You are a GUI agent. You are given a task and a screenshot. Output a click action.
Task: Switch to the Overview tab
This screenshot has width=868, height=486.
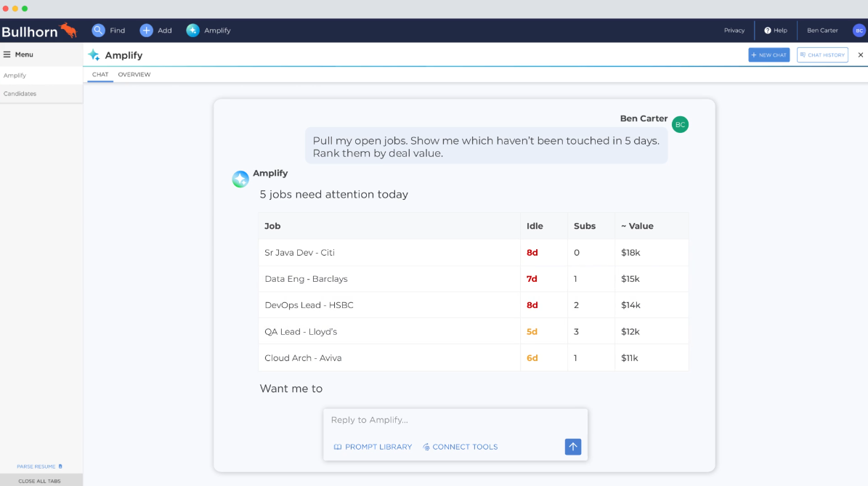134,74
